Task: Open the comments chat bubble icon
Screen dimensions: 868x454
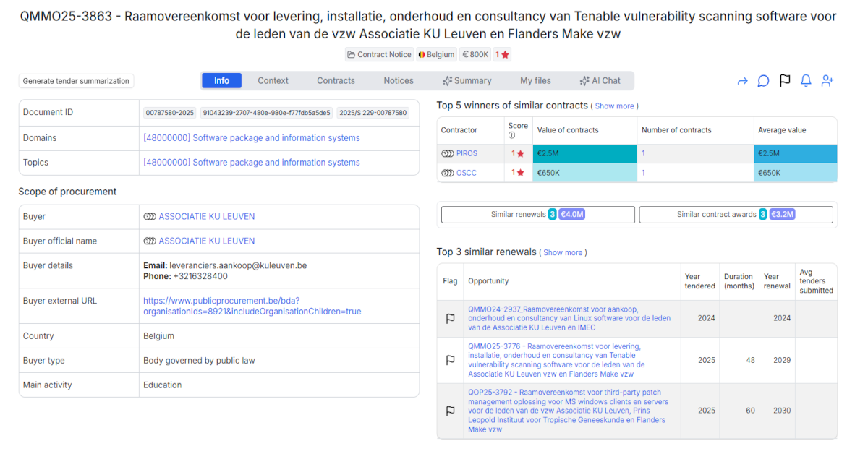Action: pyautogui.click(x=763, y=81)
